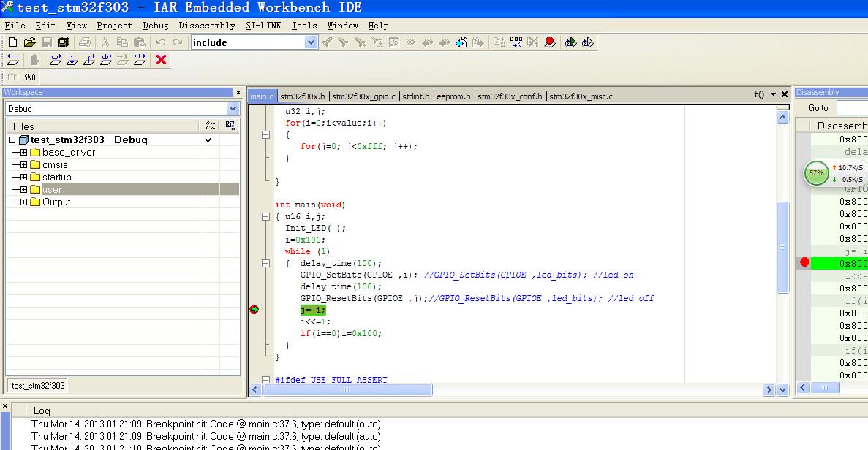Open editor tab list dropdown arrow
Image resolution: width=868 pixels, height=450 pixels.
[774, 94]
